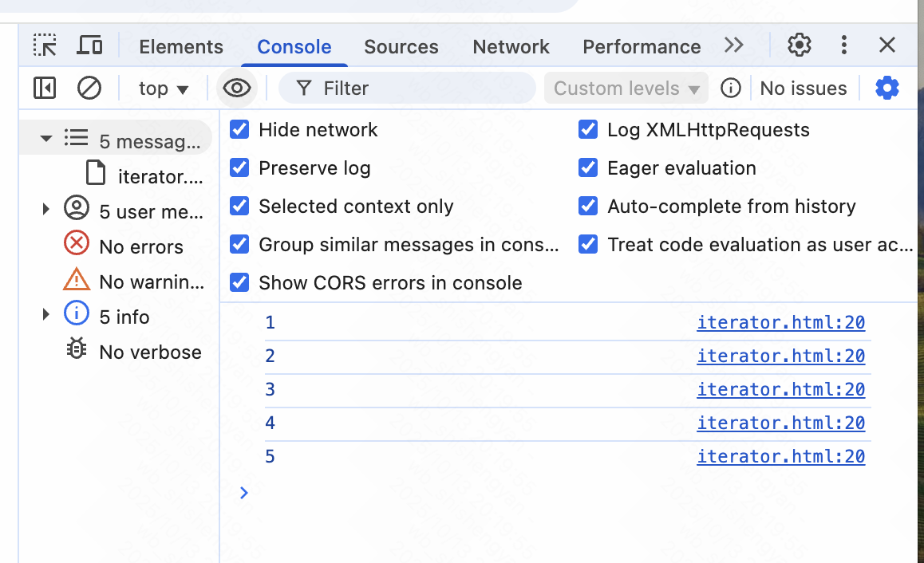Screen dimensions: 924x563
Task: Expand the 5 user messages group
Action: click(46, 210)
